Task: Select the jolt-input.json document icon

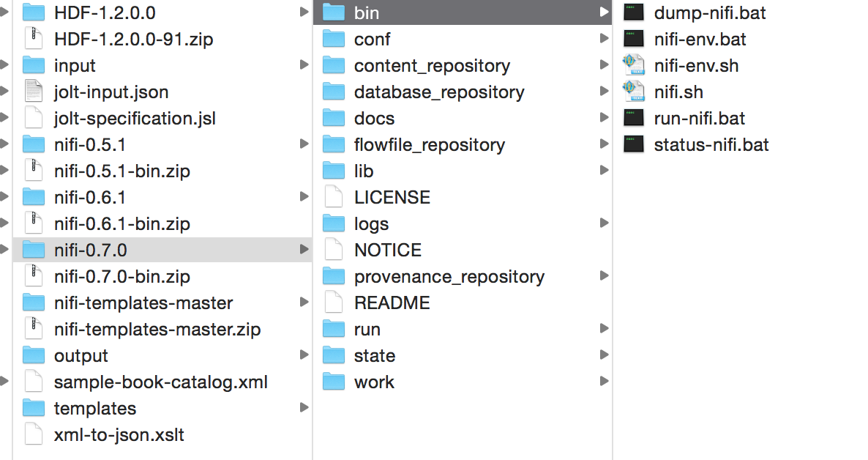Action: point(34,92)
